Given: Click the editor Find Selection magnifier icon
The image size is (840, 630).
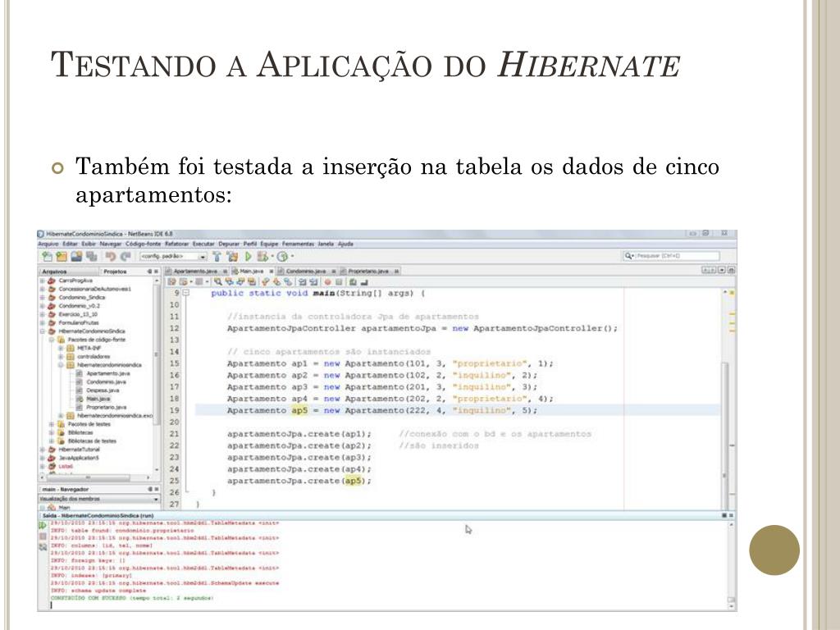Looking at the screenshot, I should (x=218, y=282).
